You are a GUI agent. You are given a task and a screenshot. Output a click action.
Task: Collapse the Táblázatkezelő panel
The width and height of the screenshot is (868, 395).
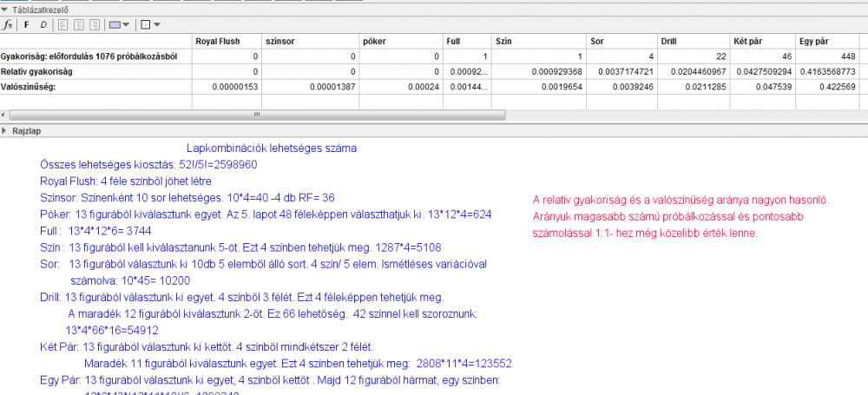tap(5, 10)
